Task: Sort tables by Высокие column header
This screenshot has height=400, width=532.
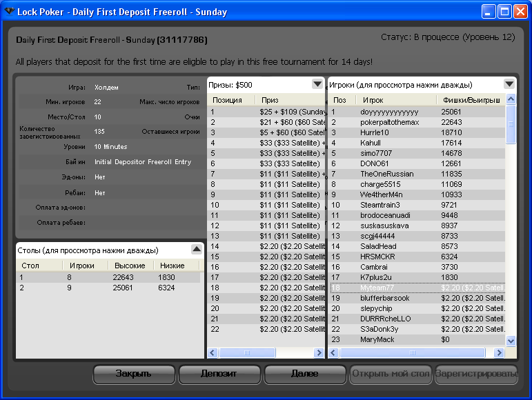Action: pos(130,266)
